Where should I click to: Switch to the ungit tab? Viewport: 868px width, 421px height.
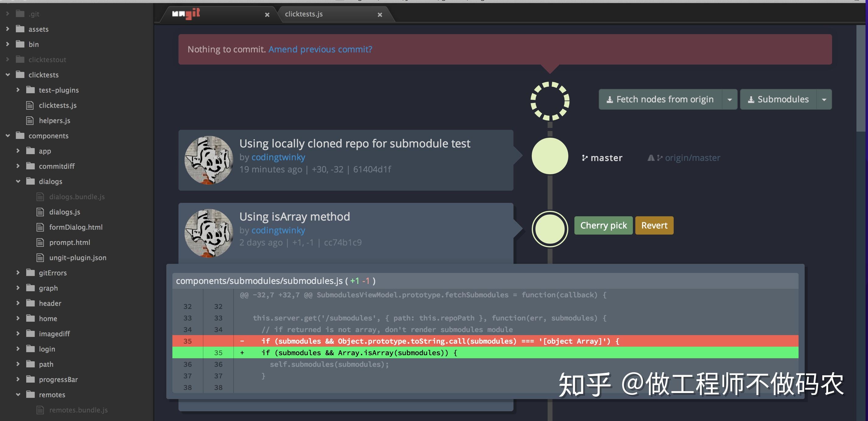click(209, 14)
